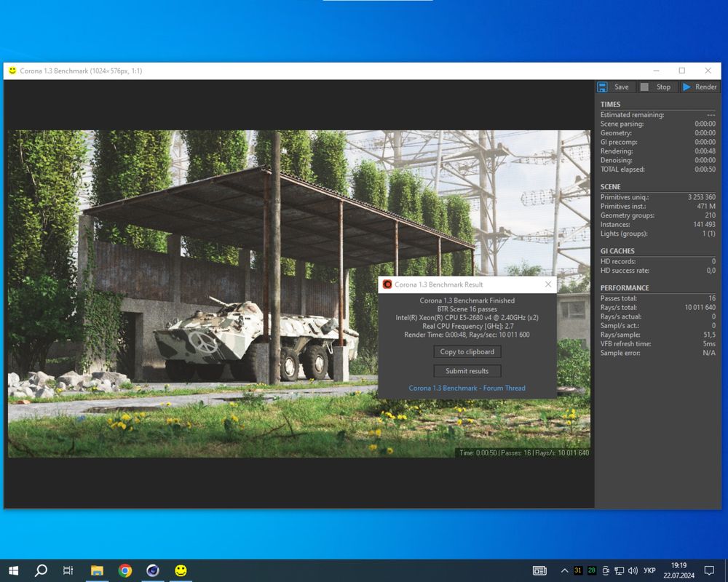Click the 'Denoising:' label

(x=616, y=160)
